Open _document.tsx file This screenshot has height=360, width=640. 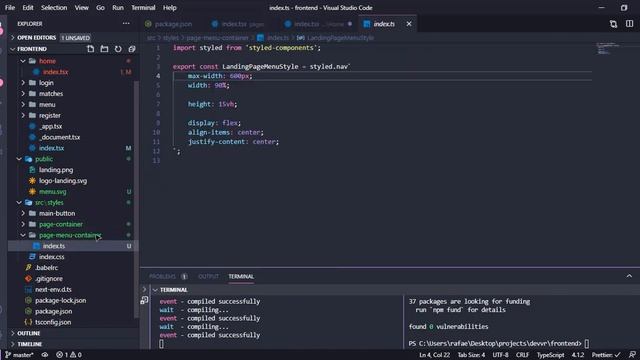pyautogui.click(x=60, y=137)
